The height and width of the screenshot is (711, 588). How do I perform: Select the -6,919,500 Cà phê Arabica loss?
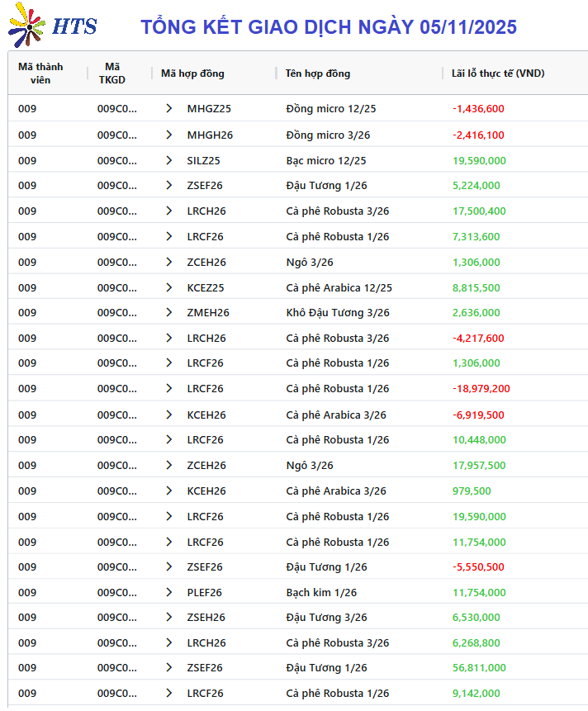click(478, 415)
